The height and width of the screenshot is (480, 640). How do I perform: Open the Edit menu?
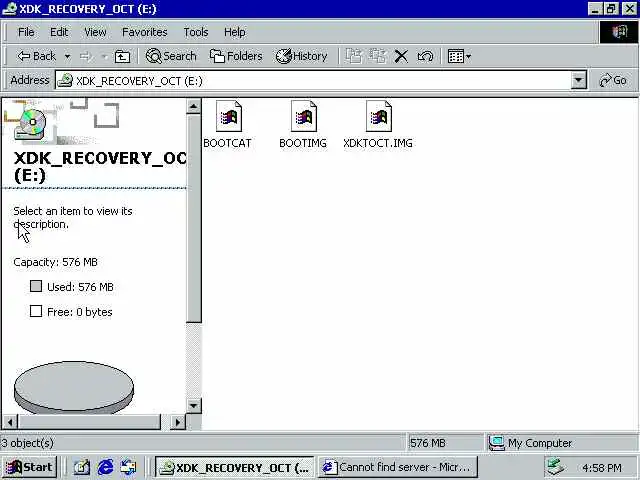tap(59, 32)
